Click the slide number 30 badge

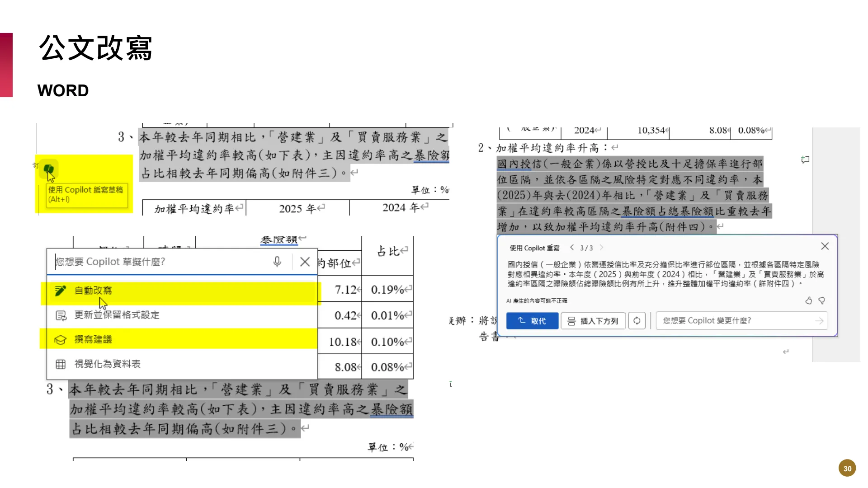pos(847,468)
